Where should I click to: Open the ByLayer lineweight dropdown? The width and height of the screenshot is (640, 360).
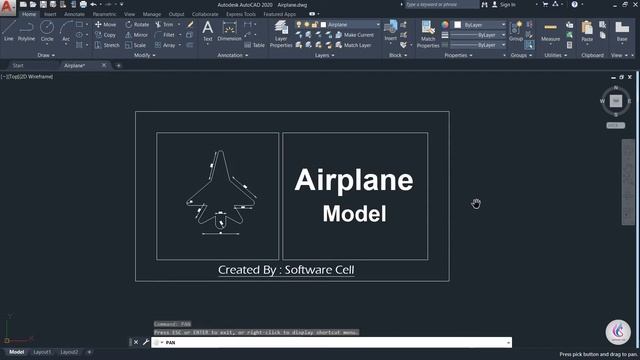[503, 35]
